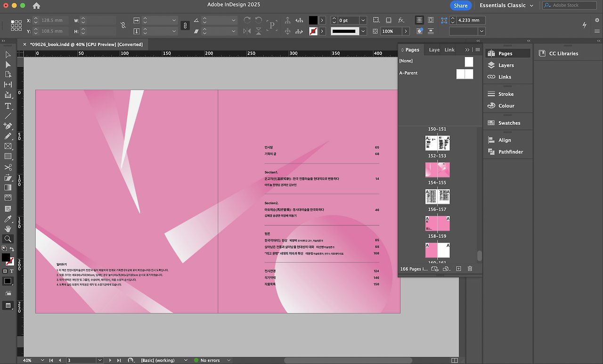
Task: Click the Adobe Stock search field
Action: click(x=569, y=5)
